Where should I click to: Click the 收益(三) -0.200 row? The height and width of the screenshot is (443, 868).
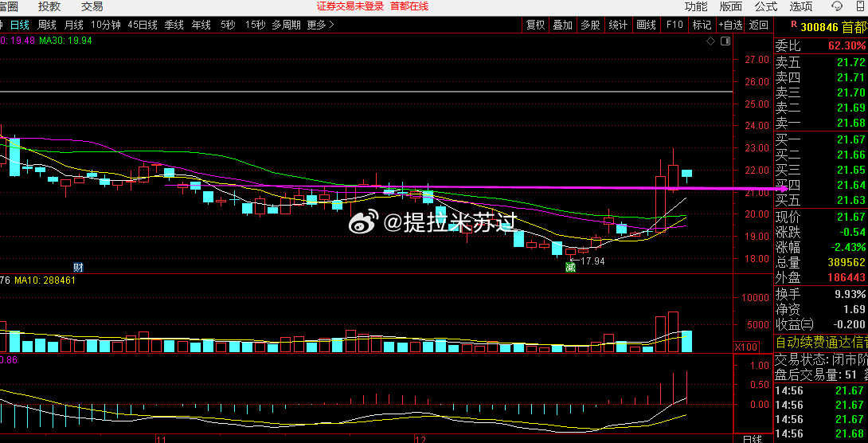pyautogui.click(x=821, y=324)
